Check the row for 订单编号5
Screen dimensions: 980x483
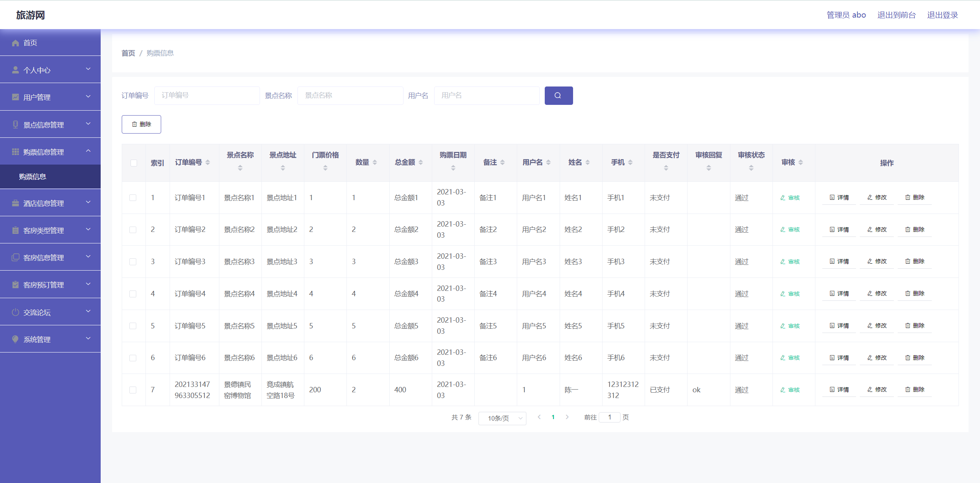[133, 326]
